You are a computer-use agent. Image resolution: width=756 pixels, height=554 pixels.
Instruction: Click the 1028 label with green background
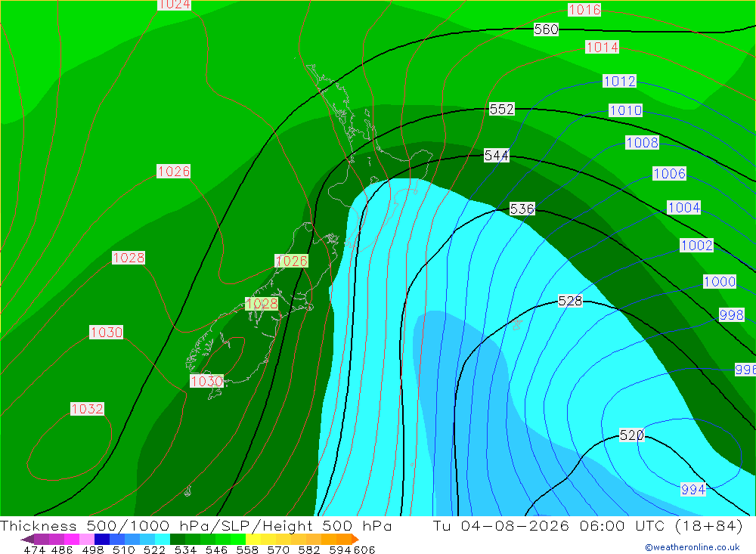click(x=262, y=304)
